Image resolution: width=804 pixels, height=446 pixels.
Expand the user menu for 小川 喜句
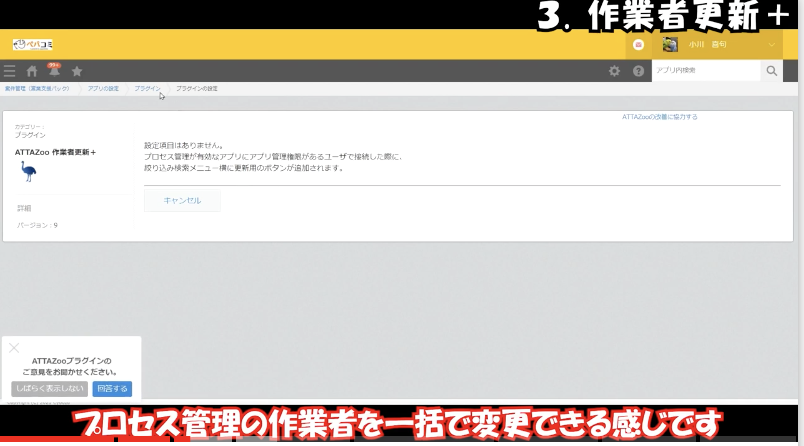click(x=772, y=45)
